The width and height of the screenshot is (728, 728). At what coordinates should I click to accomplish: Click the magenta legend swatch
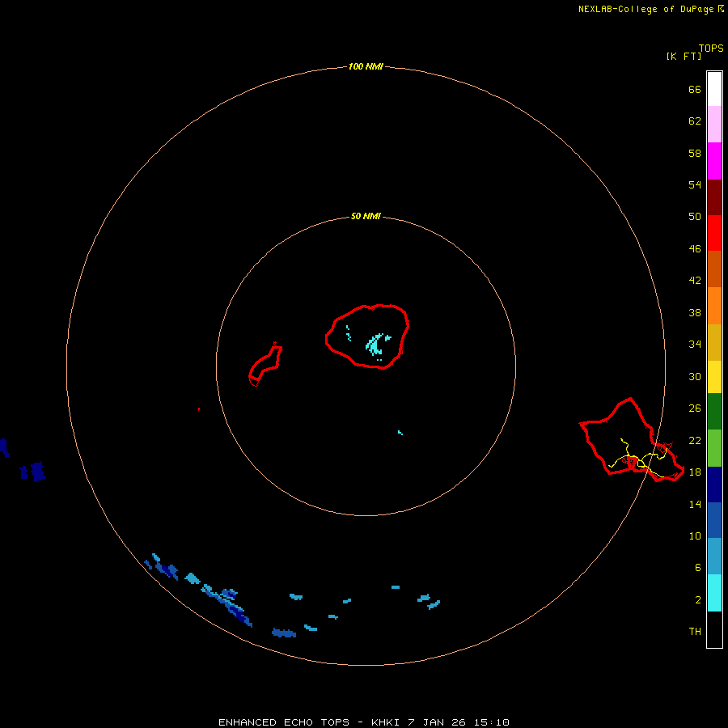(714, 161)
